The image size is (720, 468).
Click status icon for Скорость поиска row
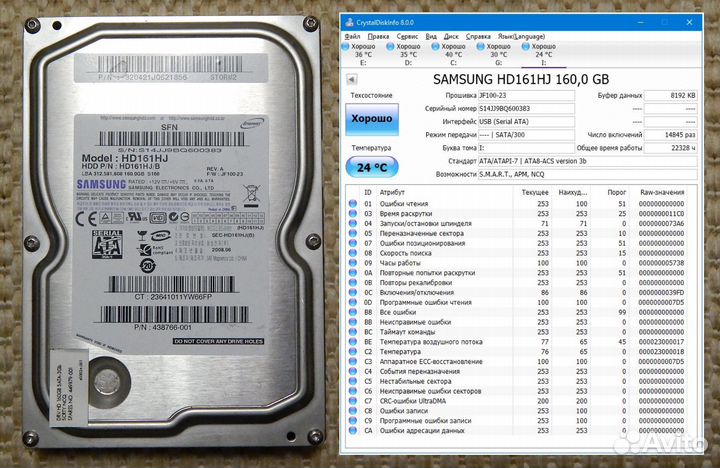pyautogui.click(x=353, y=253)
